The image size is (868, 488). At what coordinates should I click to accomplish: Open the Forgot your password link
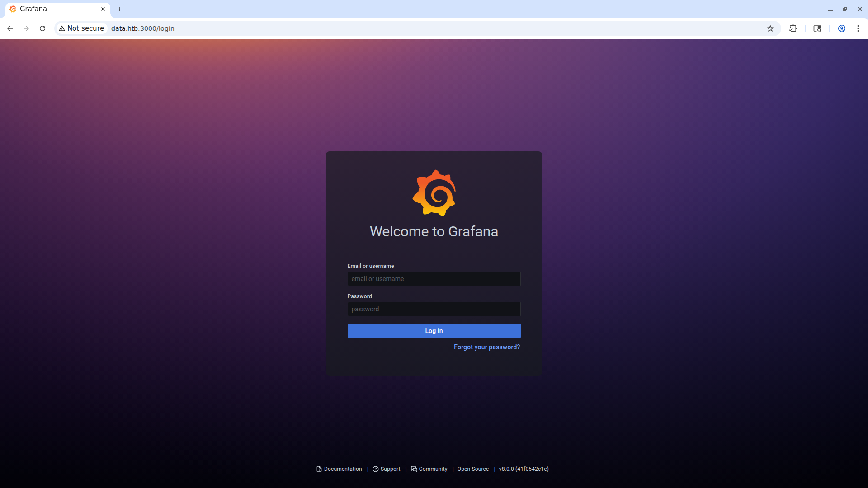487,347
